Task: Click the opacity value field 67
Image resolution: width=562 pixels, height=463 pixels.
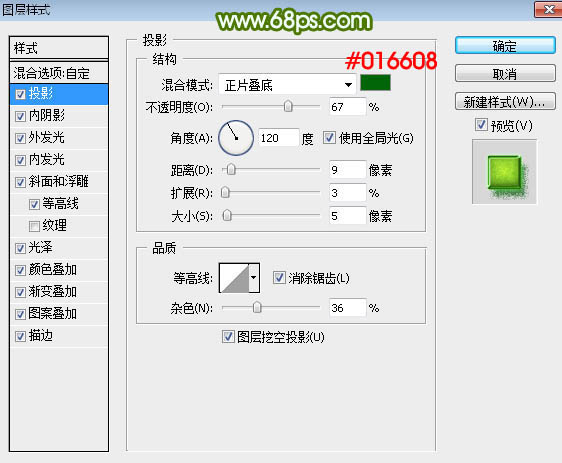Action: point(347,106)
